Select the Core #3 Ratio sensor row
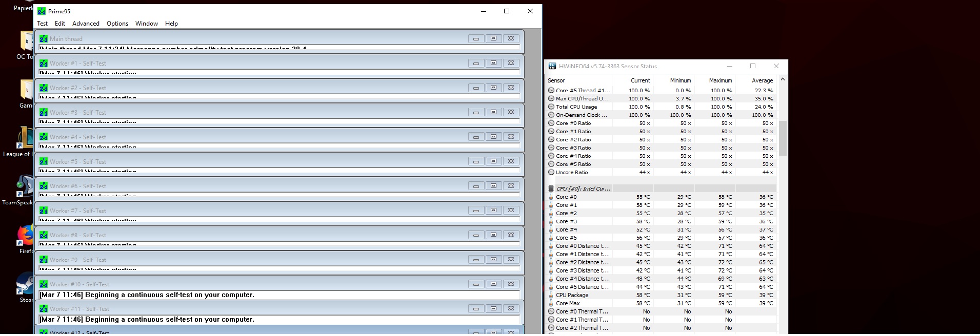The height and width of the screenshot is (336, 980). coord(661,148)
